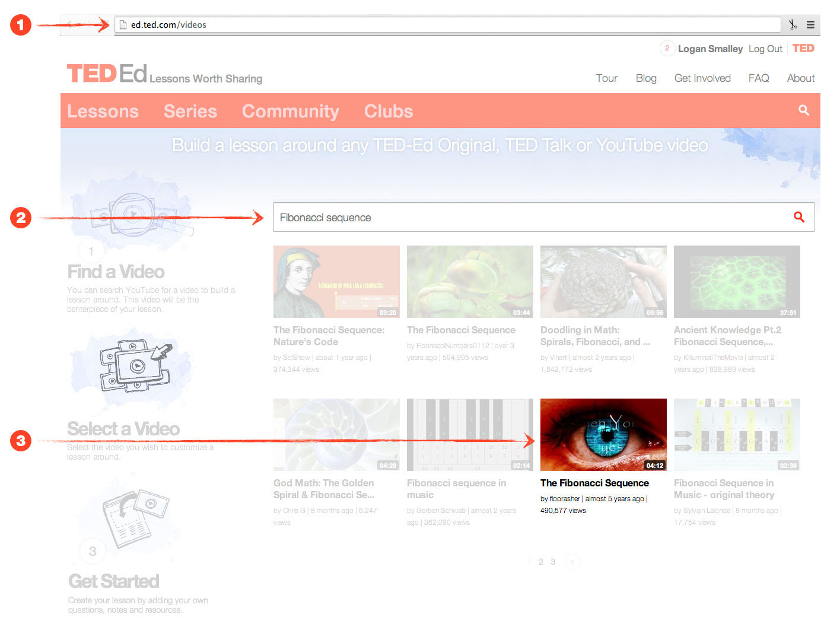Viewport: 840px width, 621px height.
Task: Click the TED-Ed logo
Action: pyautogui.click(x=107, y=74)
